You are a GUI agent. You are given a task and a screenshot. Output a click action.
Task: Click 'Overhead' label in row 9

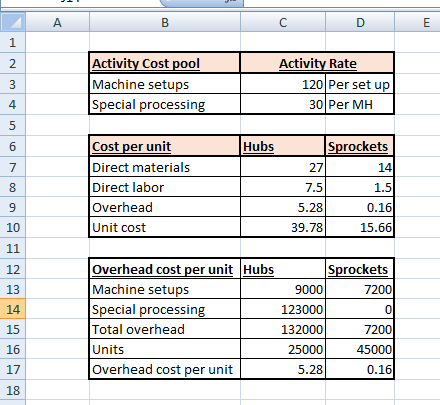pos(165,207)
